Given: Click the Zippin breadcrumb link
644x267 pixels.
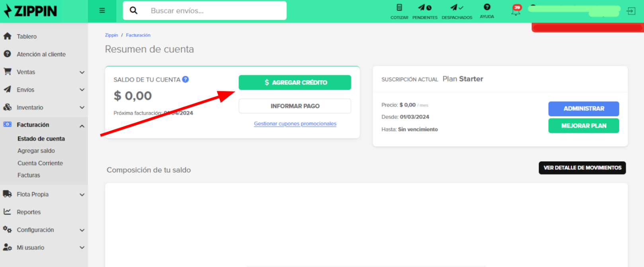Looking at the screenshot, I should tap(111, 35).
